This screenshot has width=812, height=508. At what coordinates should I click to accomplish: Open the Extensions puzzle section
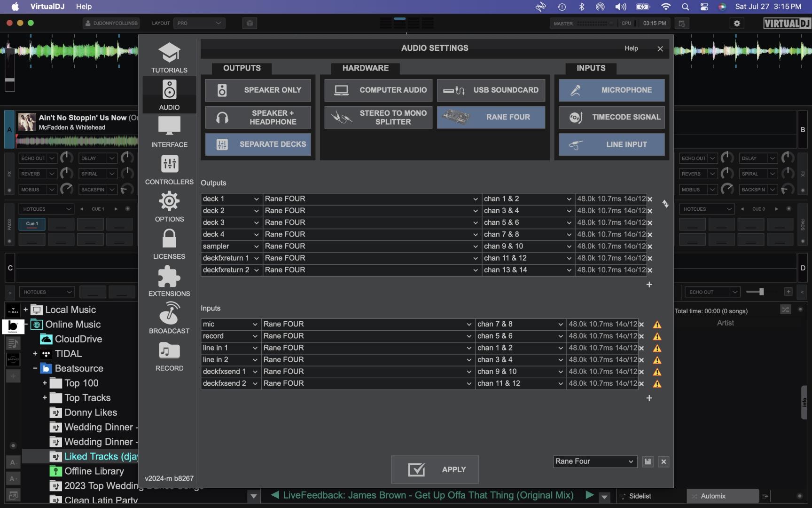(x=169, y=280)
